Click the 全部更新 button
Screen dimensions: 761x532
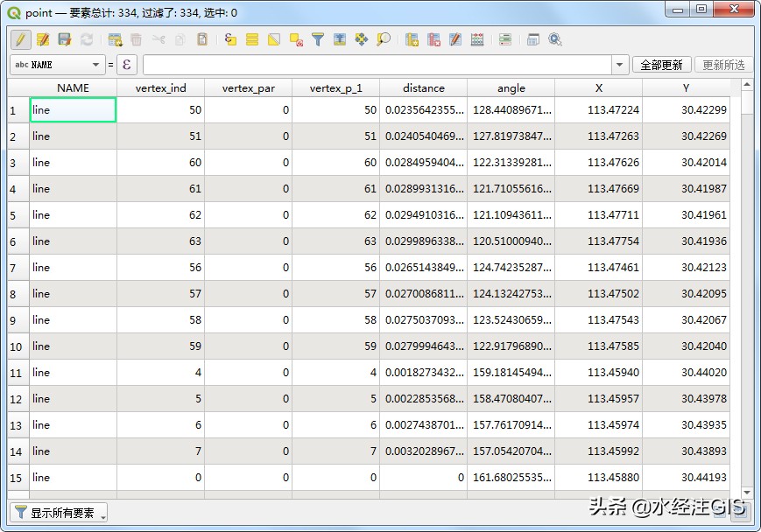661,65
